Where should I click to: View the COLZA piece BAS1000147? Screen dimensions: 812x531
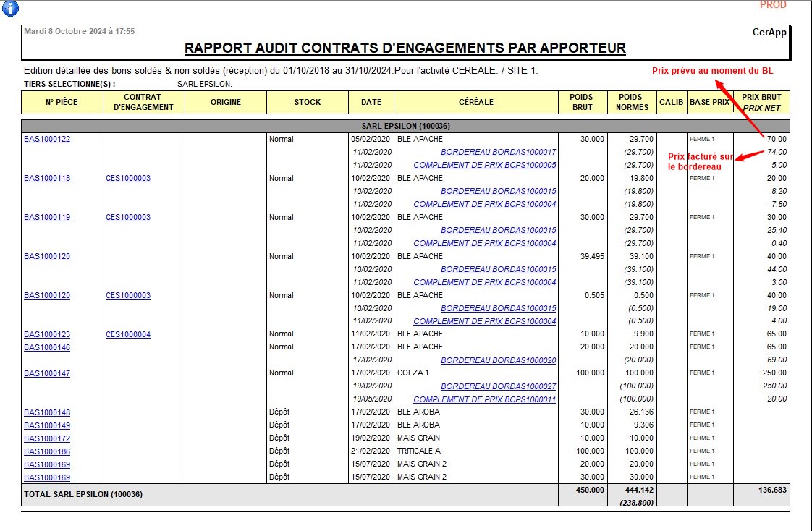(x=47, y=374)
